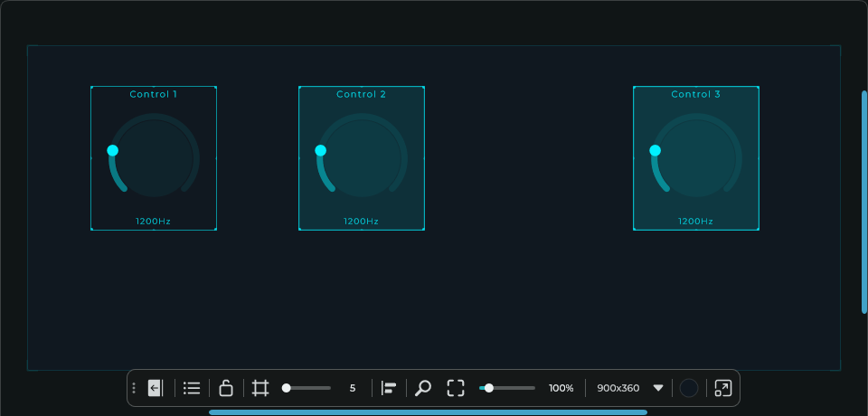Click the fit-to-screen brackets icon

click(456, 388)
